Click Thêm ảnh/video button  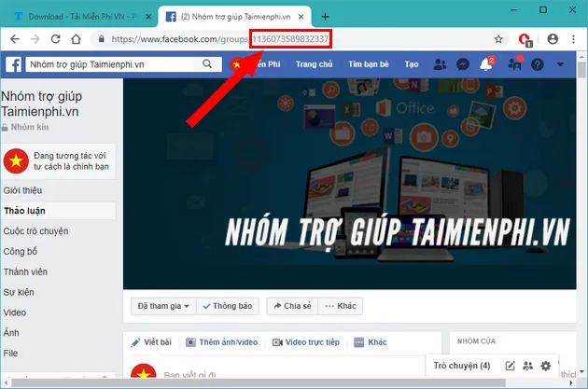tap(221, 342)
